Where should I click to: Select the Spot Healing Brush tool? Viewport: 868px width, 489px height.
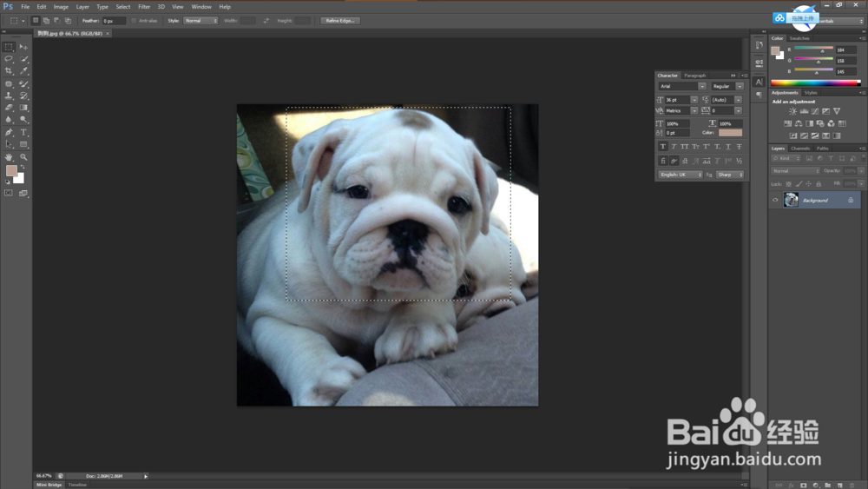click(x=9, y=84)
